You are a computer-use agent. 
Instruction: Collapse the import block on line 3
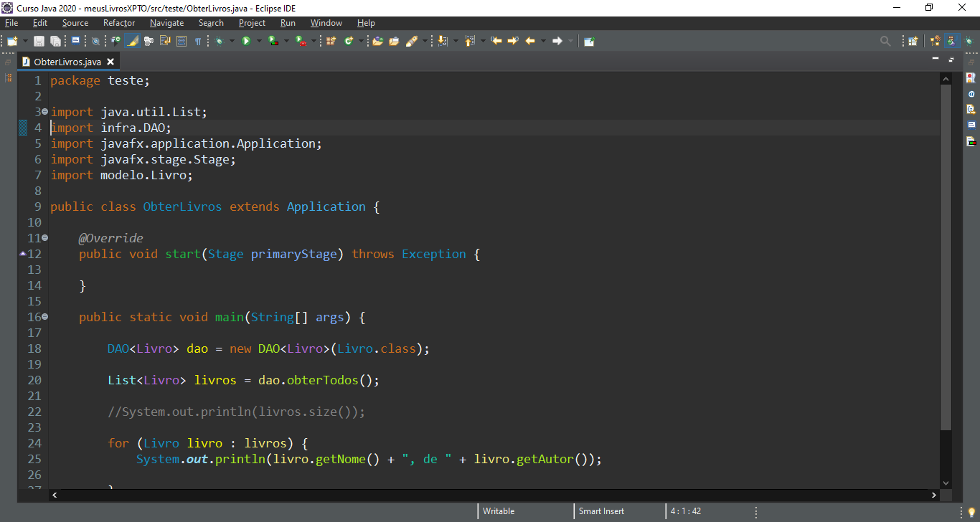point(44,112)
